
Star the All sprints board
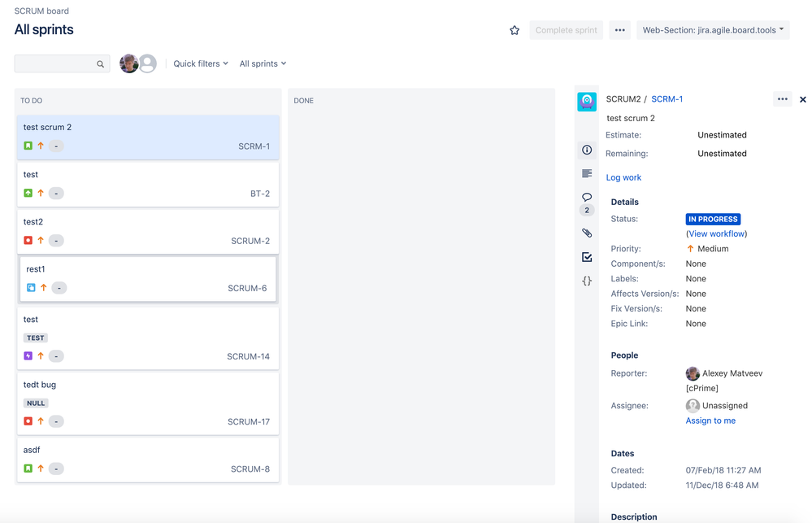tap(515, 30)
